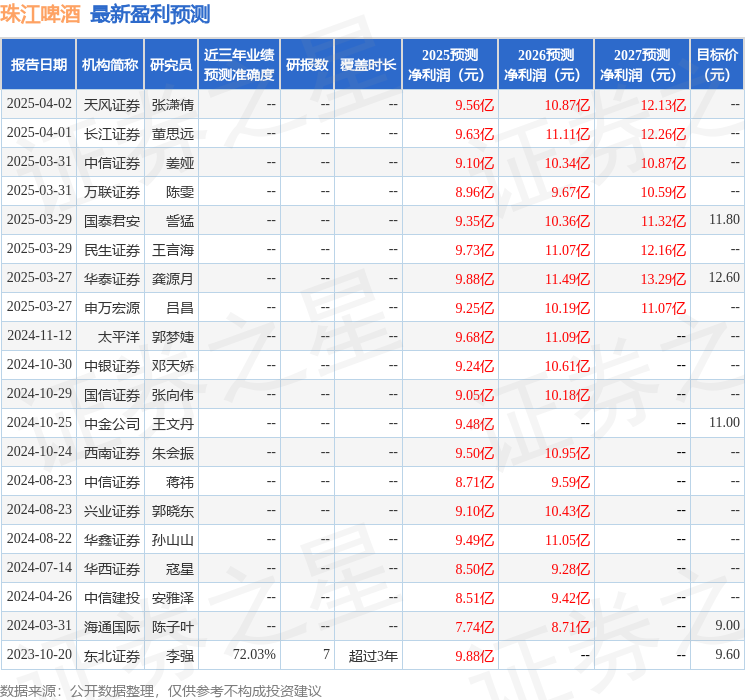Click the 报告日期 column header

coord(38,65)
